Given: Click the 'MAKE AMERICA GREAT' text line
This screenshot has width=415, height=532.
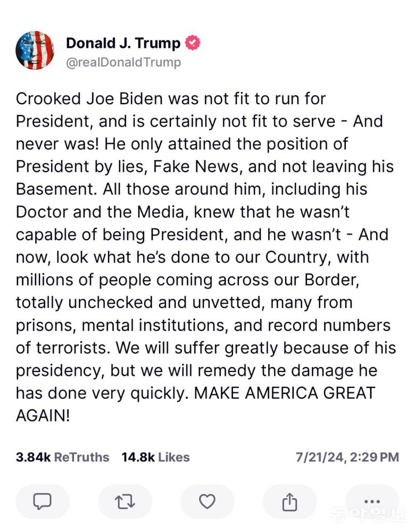Looking at the screenshot, I should [x=284, y=393].
